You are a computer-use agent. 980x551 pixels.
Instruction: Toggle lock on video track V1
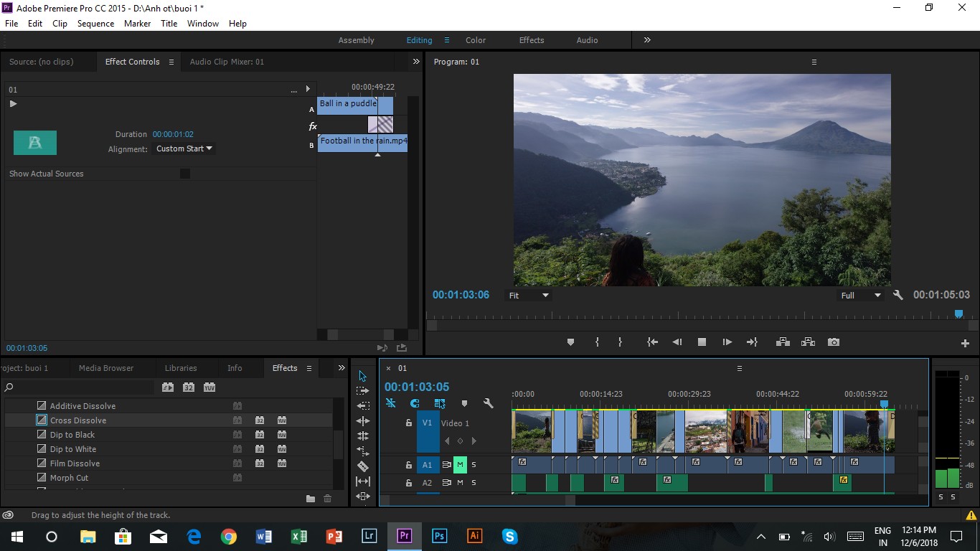coord(409,423)
